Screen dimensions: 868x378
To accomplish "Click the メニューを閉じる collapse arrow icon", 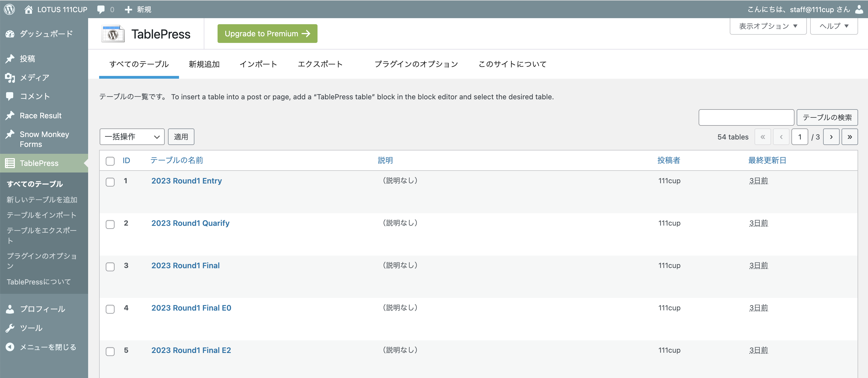I will 10,347.
